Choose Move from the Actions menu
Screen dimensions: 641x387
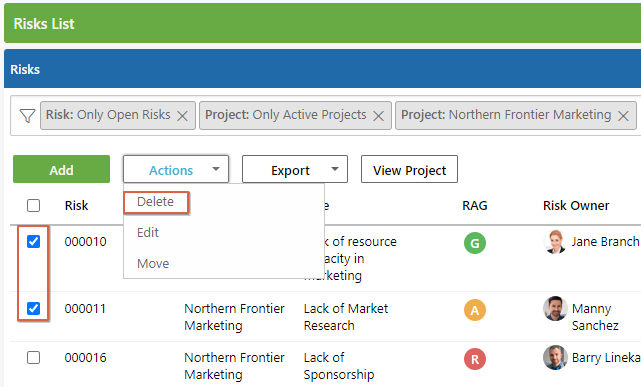point(153,264)
